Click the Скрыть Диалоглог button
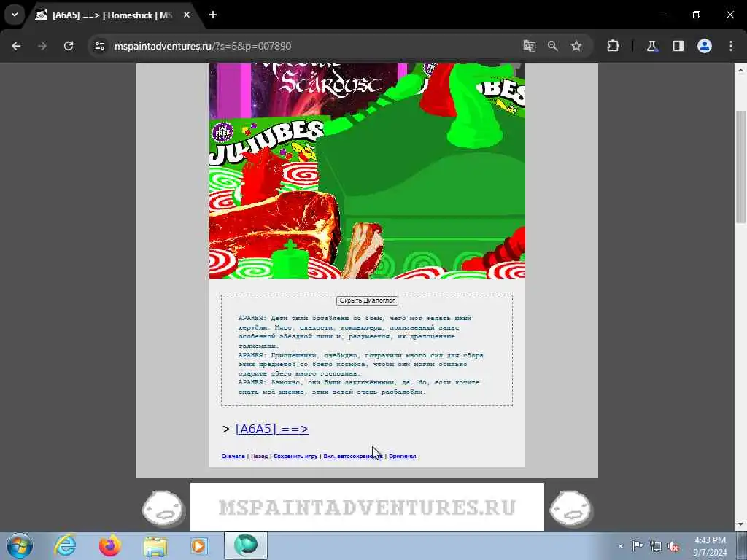 click(367, 300)
